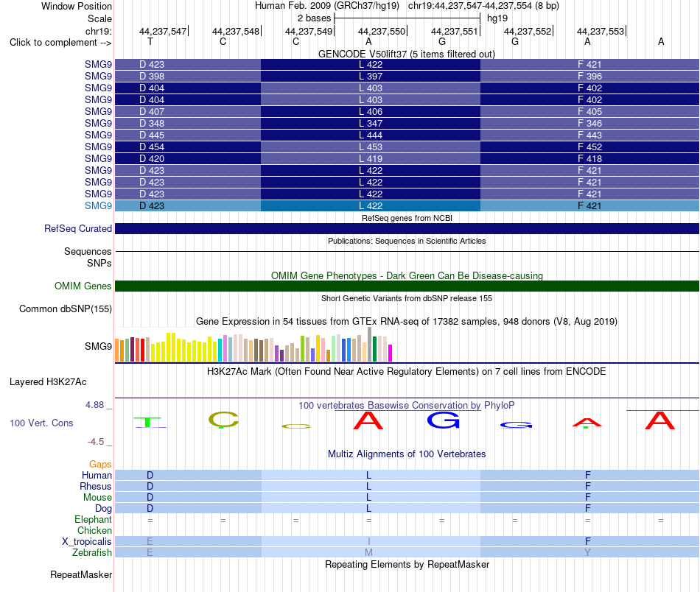The height and width of the screenshot is (592, 700).
Task: Click "Multiz Alignments of 100 Vertebrates" title
Action: click(407, 454)
